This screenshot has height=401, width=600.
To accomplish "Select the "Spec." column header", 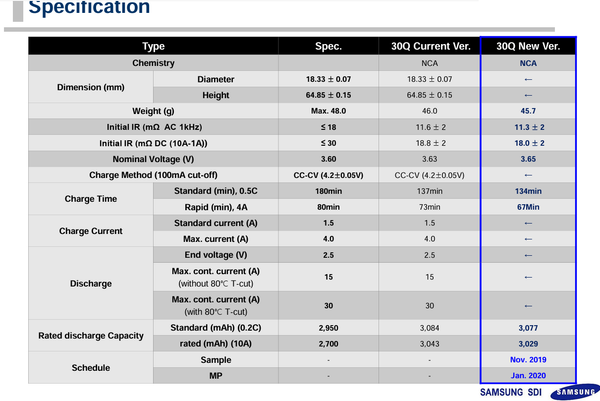I will [328, 46].
